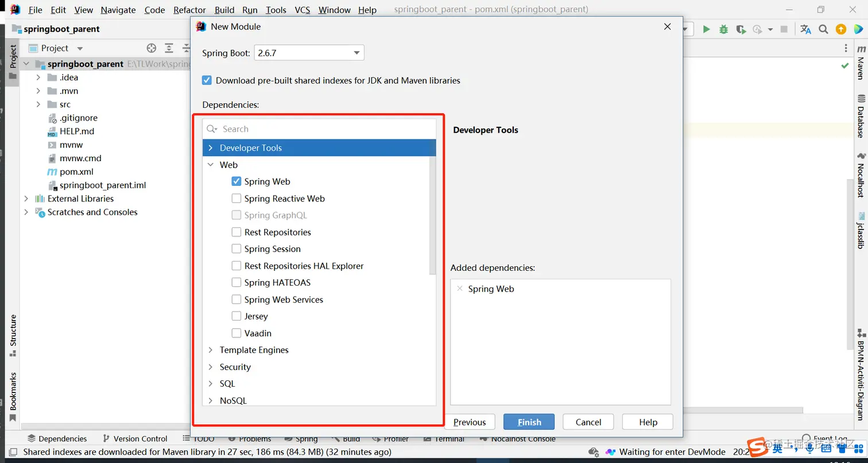Expand the NoSQL dependency category
868x463 pixels.
point(211,400)
